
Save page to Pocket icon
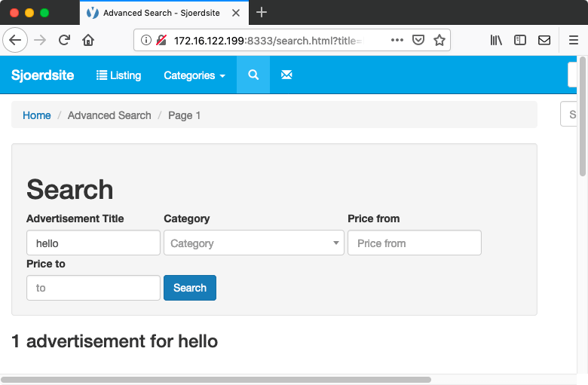click(x=418, y=40)
